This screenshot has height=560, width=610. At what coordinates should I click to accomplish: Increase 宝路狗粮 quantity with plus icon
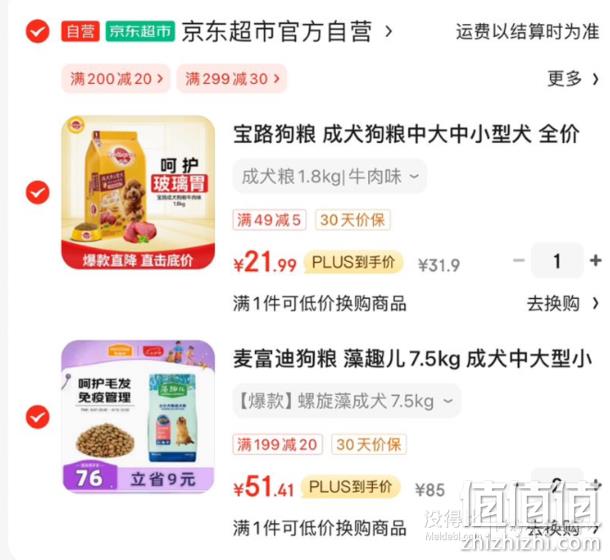click(x=596, y=260)
